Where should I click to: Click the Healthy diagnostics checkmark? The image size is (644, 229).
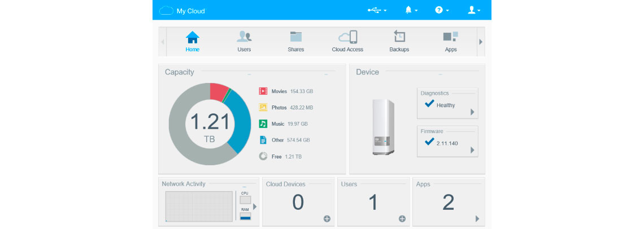(x=429, y=103)
